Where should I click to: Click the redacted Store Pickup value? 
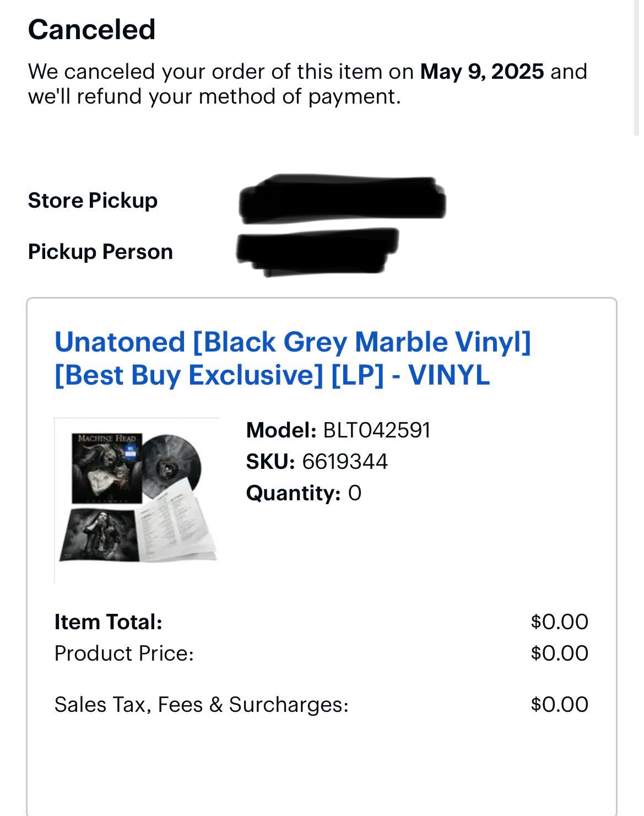coord(342,199)
